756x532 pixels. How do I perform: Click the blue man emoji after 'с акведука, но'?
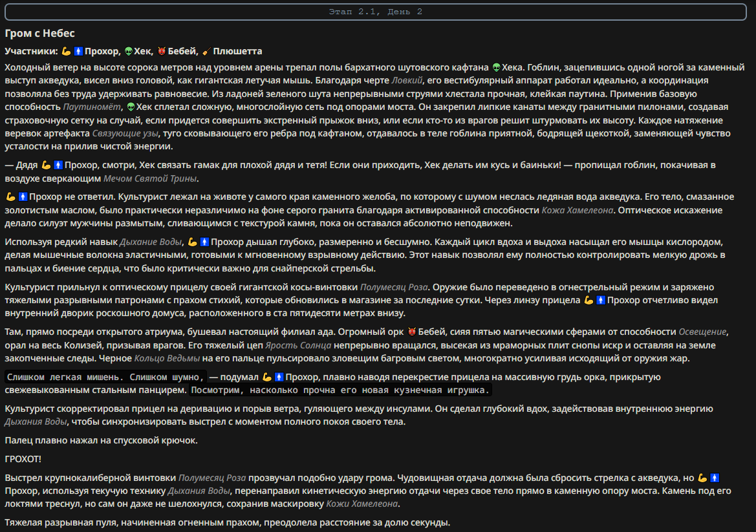pos(715,478)
